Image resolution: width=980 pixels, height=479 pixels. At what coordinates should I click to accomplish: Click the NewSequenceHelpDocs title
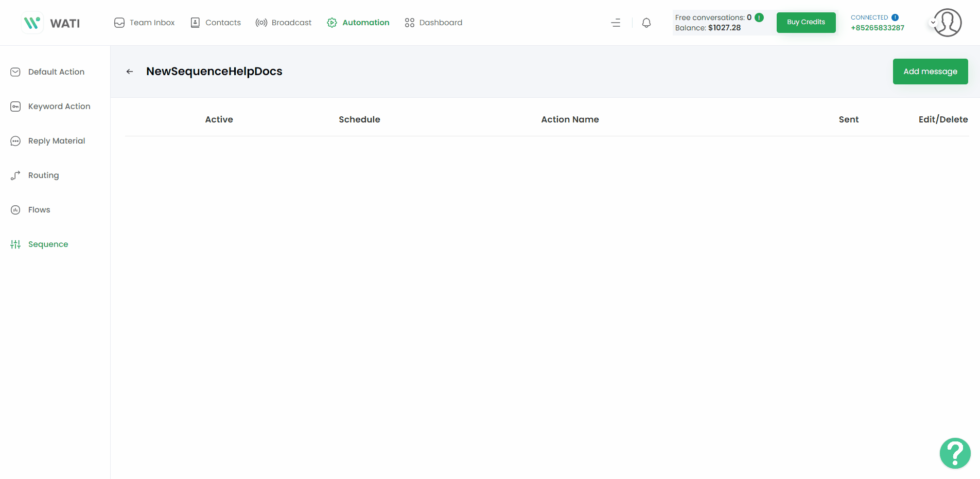coord(214,72)
